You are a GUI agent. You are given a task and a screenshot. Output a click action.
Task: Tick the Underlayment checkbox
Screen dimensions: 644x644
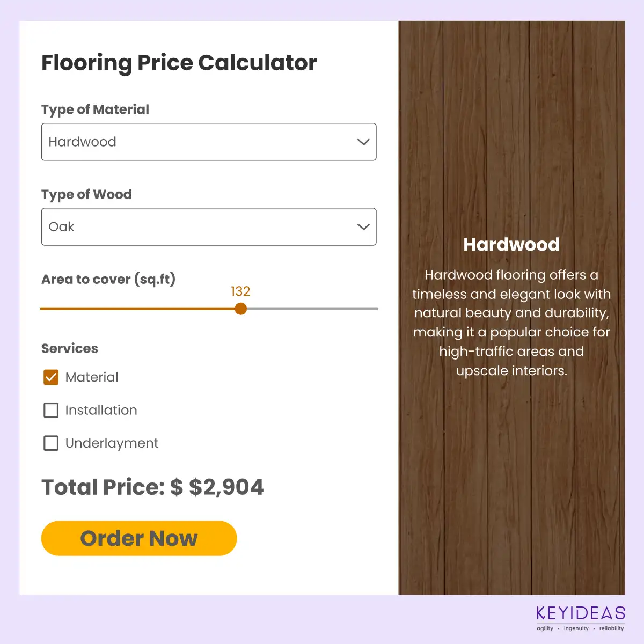pos(51,443)
